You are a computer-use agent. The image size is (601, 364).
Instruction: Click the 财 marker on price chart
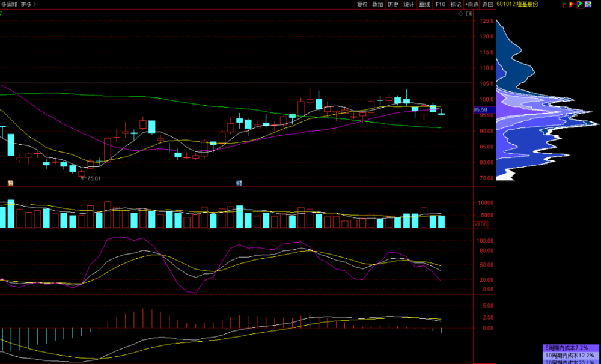point(239,183)
